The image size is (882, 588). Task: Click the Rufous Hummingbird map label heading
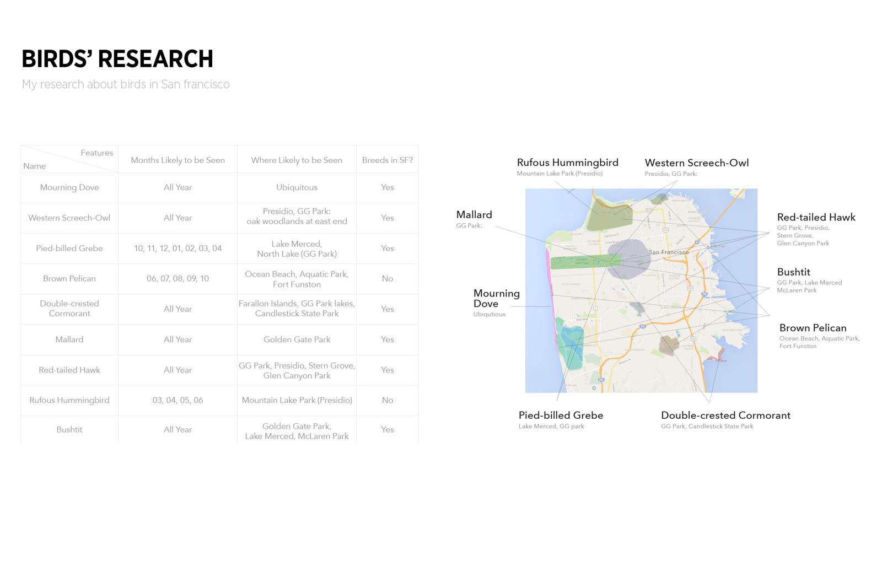567,163
